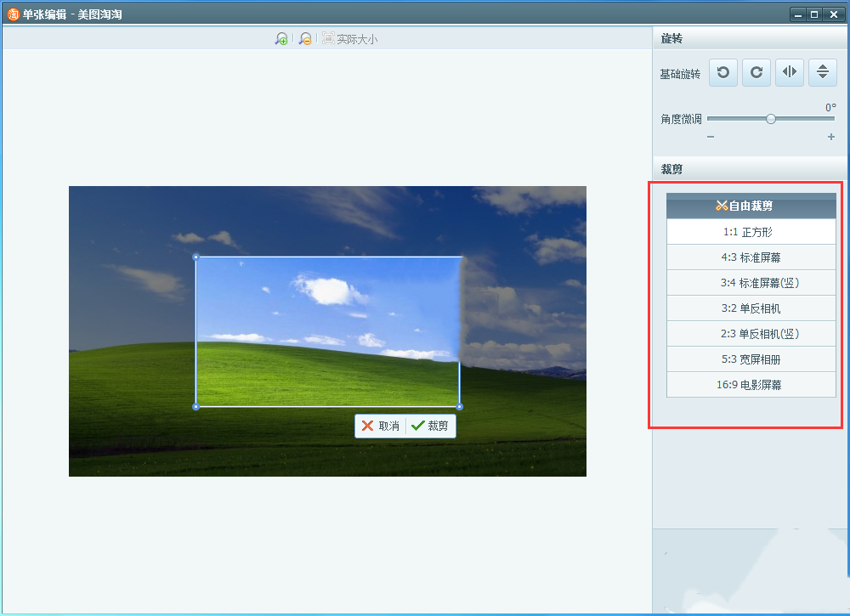Rotate image counterclockwise
The image size is (850, 616).
(x=723, y=72)
